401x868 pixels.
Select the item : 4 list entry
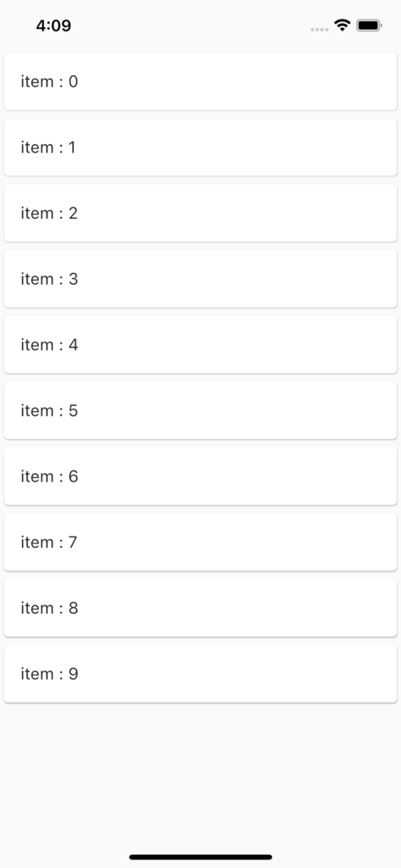[x=200, y=345]
